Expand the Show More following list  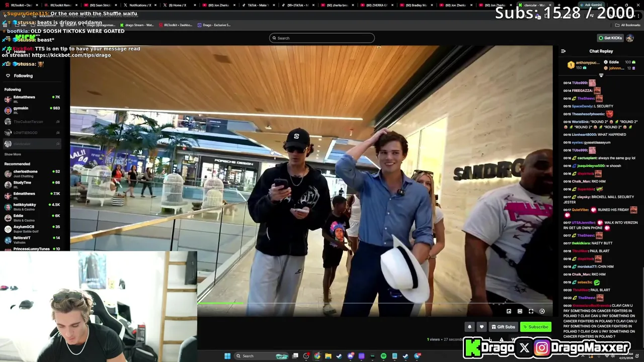pyautogui.click(x=13, y=154)
